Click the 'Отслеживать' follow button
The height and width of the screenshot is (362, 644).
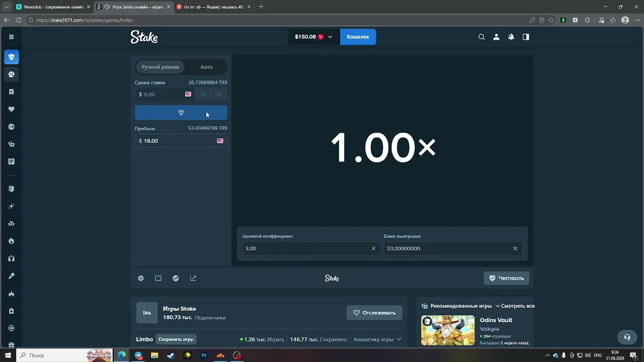click(374, 313)
